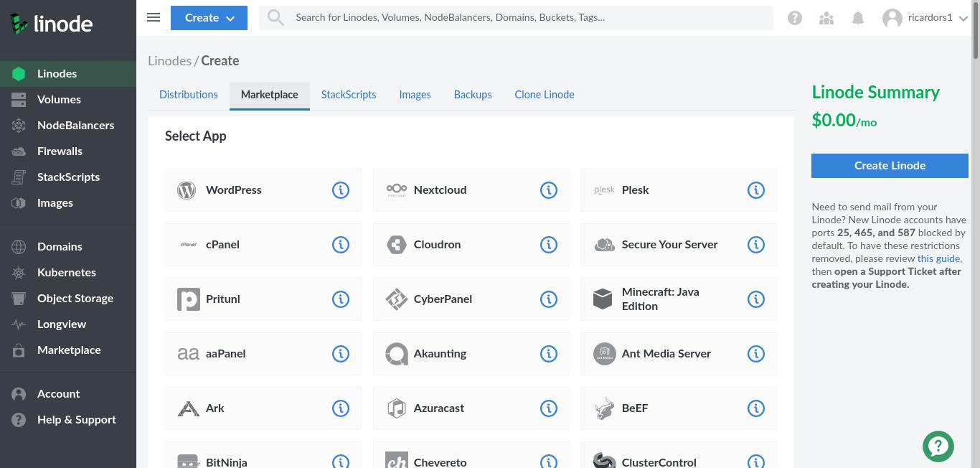This screenshot has height=468, width=980.
Task: Select the Secure Your Server card
Action: pyautogui.click(x=679, y=245)
